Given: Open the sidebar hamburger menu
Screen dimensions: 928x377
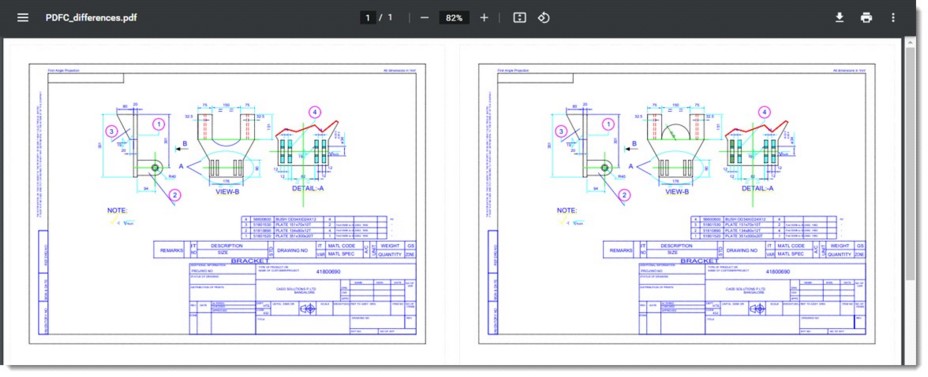Looking at the screenshot, I should [23, 18].
